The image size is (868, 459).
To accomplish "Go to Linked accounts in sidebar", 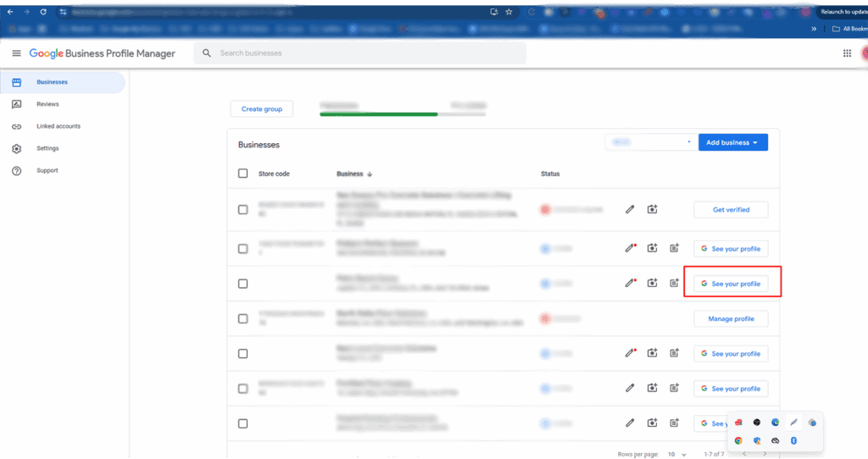I will click(x=58, y=126).
